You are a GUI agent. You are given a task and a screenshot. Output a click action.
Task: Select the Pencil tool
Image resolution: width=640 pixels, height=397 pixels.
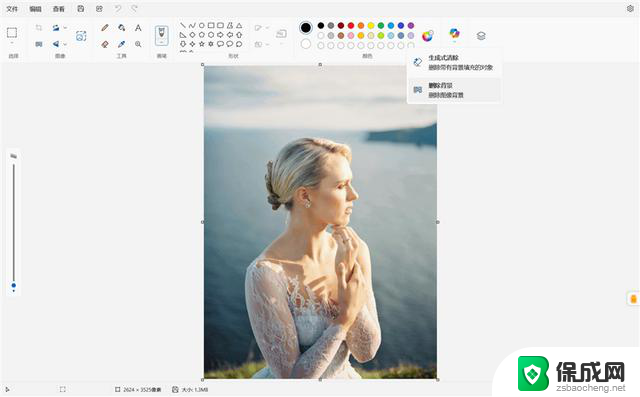click(105, 28)
